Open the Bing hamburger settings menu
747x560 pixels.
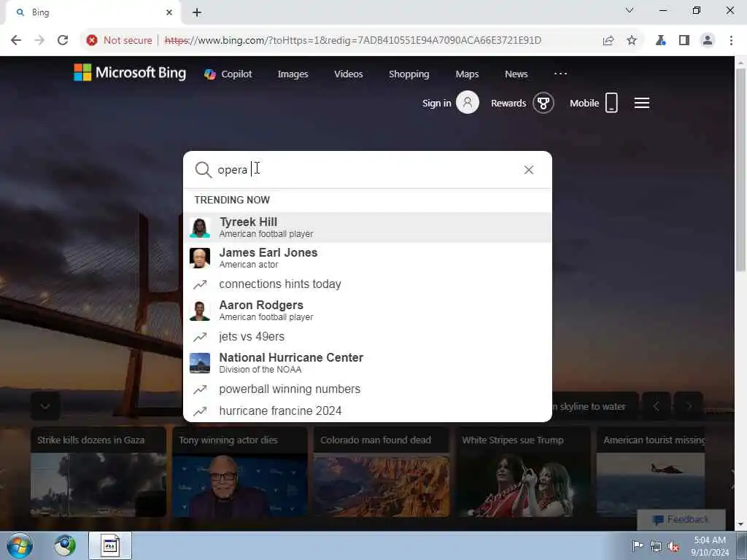[x=642, y=103]
